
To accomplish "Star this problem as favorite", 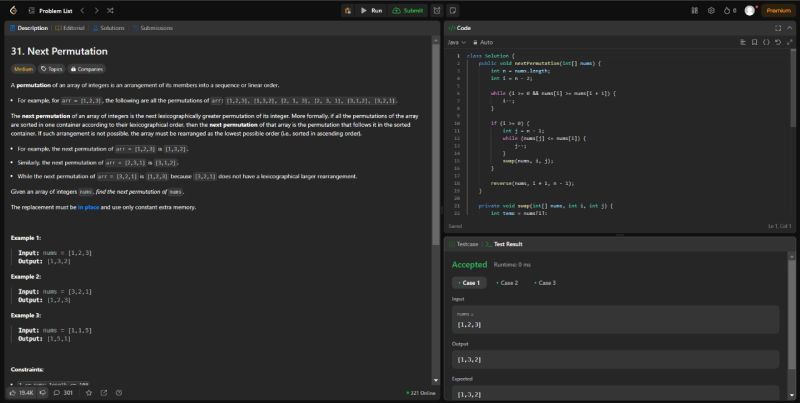I will click(x=89, y=393).
